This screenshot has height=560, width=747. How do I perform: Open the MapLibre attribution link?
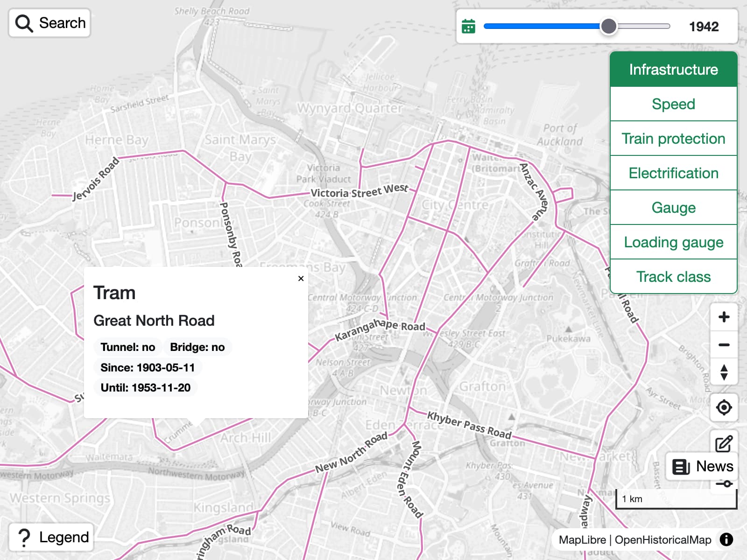pos(582,540)
